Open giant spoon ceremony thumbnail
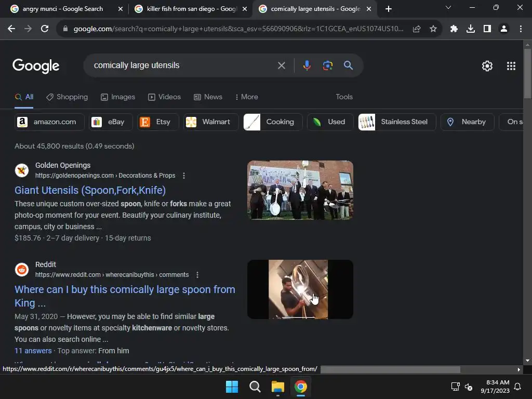The width and height of the screenshot is (532, 399). 300,190
